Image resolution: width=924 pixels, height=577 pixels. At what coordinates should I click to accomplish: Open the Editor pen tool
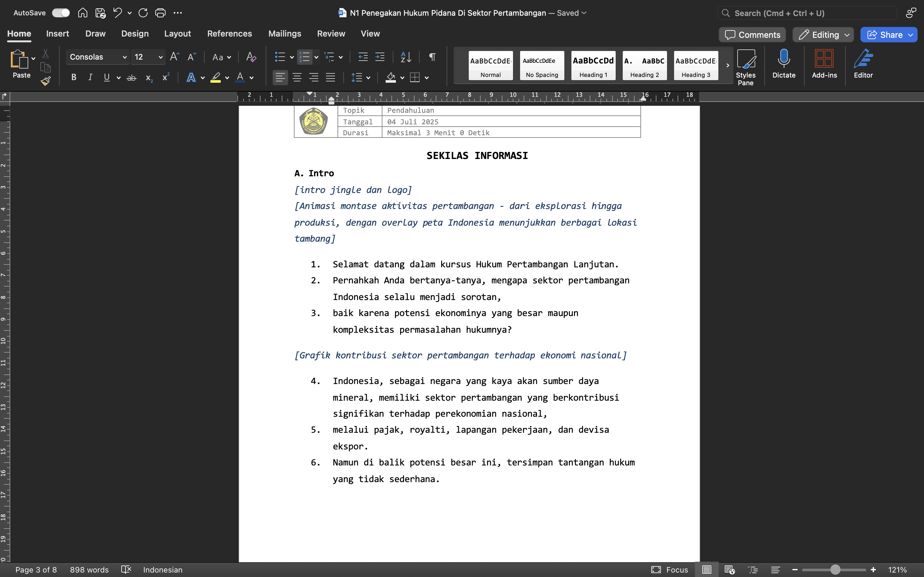click(x=863, y=63)
